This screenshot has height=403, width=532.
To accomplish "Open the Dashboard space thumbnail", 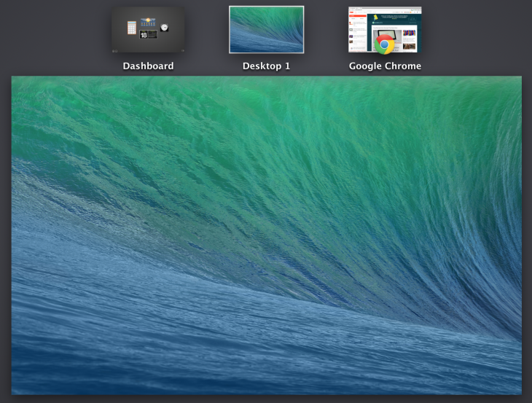I will (148, 30).
